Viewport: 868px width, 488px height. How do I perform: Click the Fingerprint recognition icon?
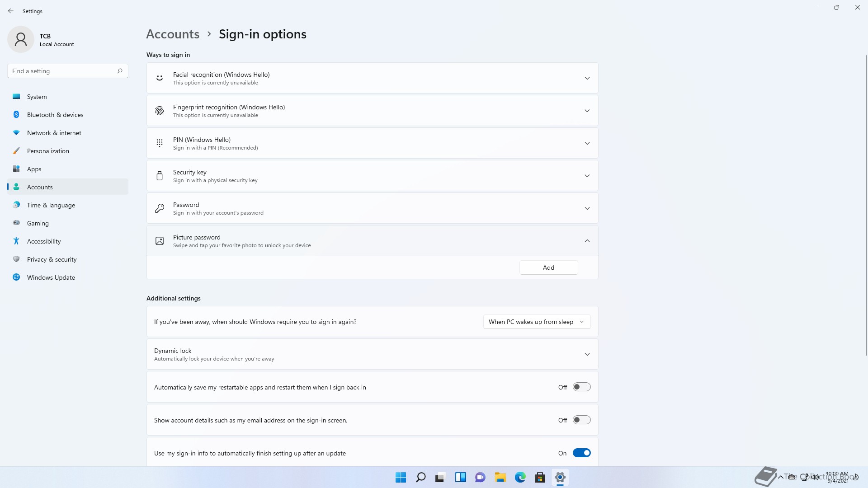point(160,111)
